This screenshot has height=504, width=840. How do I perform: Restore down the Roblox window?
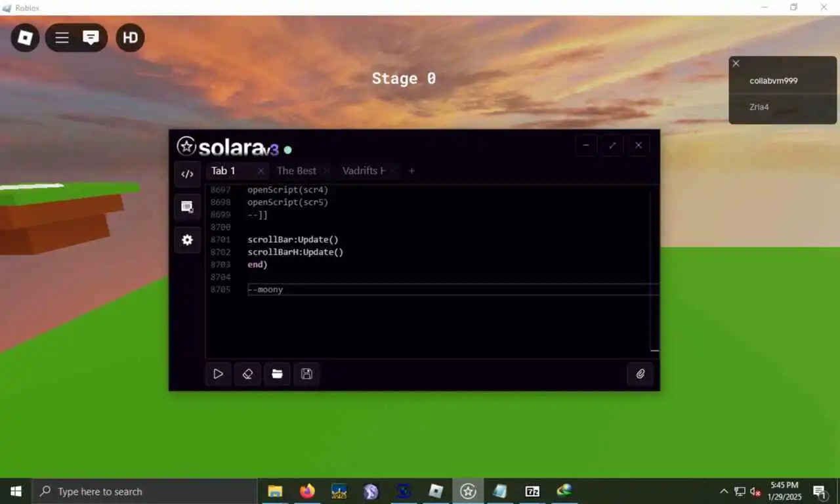793,7
